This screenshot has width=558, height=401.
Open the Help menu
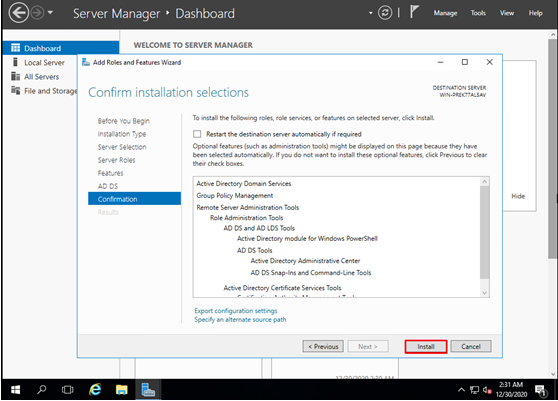click(535, 13)
